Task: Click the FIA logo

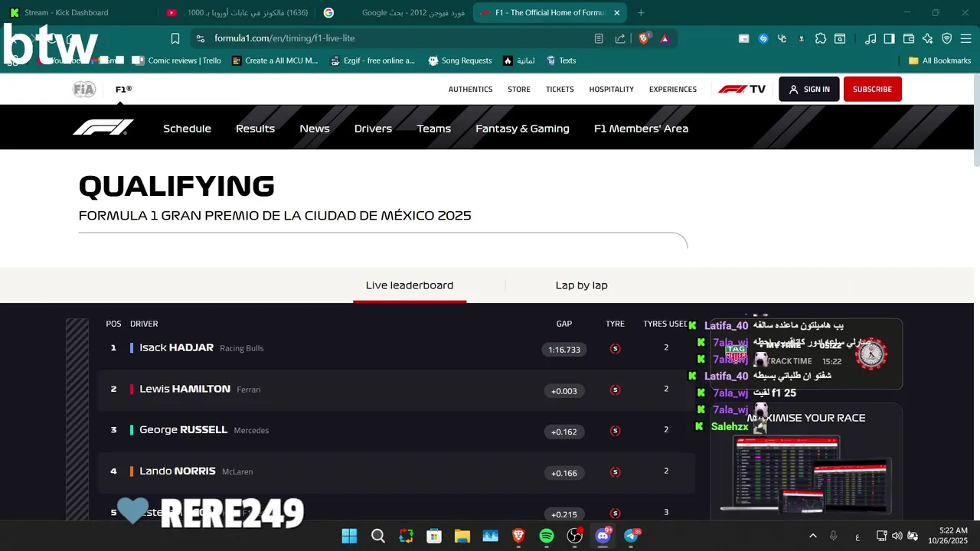Action: tap(84, 90)
